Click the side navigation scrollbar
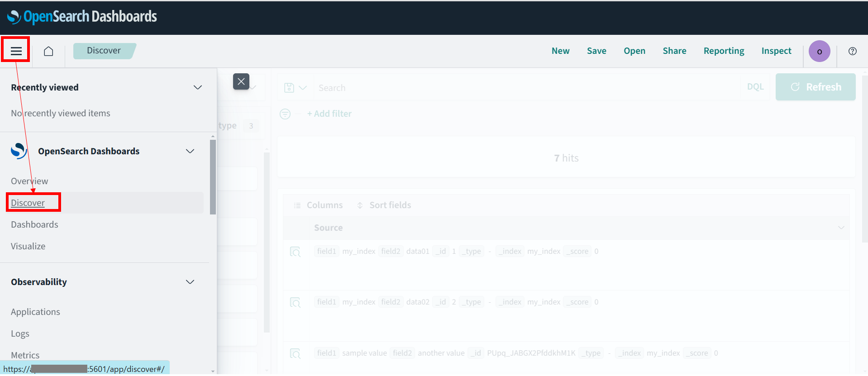This screenshot has width=868, height=376. click(x=213, y=177)
